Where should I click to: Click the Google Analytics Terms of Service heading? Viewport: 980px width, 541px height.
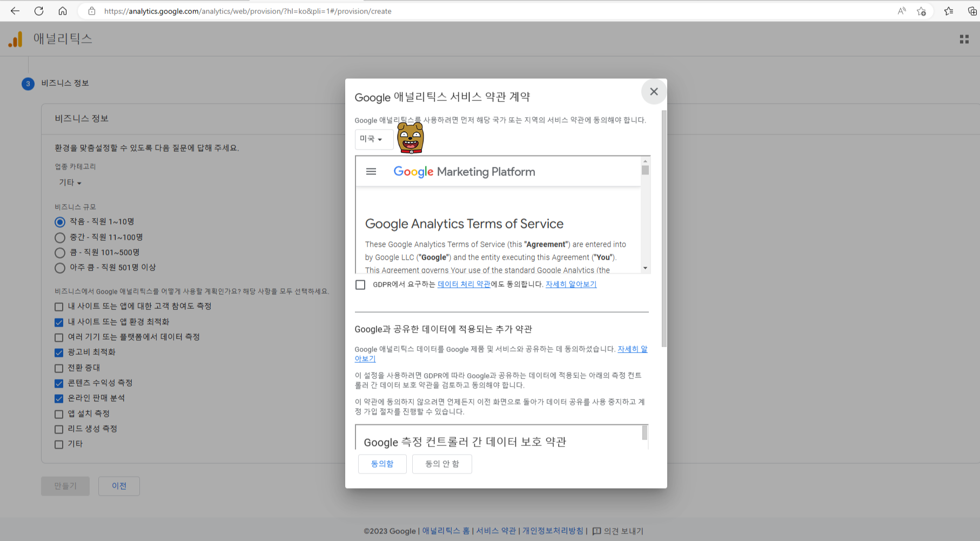tap(464, 224)
